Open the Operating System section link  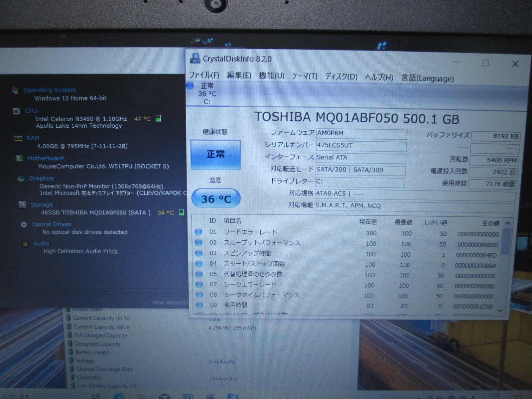pos(50,90)
